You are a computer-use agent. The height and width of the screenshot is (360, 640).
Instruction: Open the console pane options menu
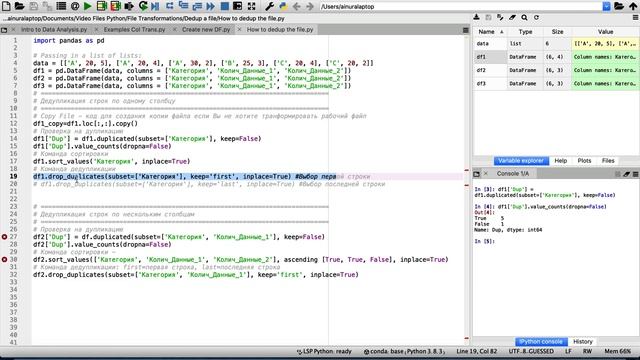click(x=635, y=174)
